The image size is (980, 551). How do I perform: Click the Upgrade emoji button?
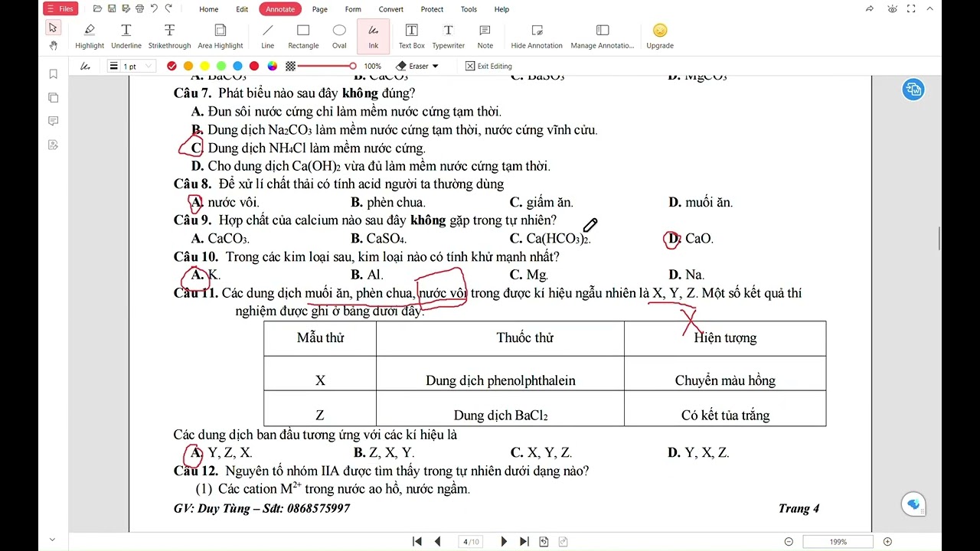(660, 36)
